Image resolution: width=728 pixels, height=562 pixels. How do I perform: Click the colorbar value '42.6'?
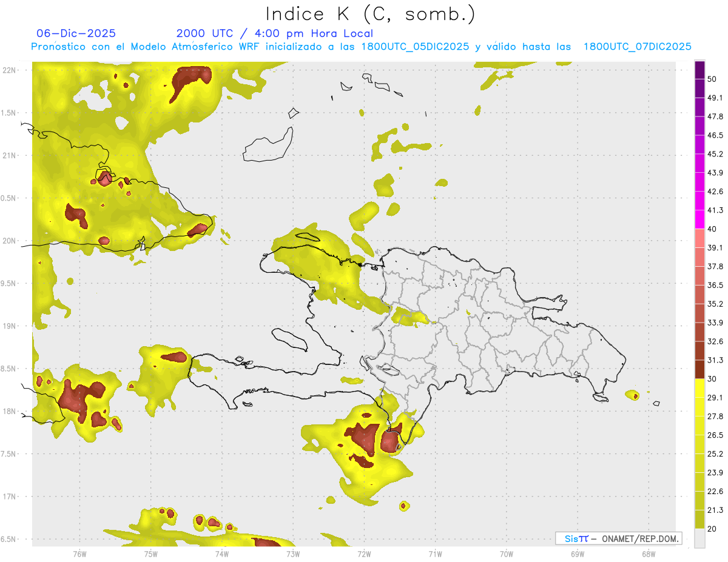(x=715, y=192)
